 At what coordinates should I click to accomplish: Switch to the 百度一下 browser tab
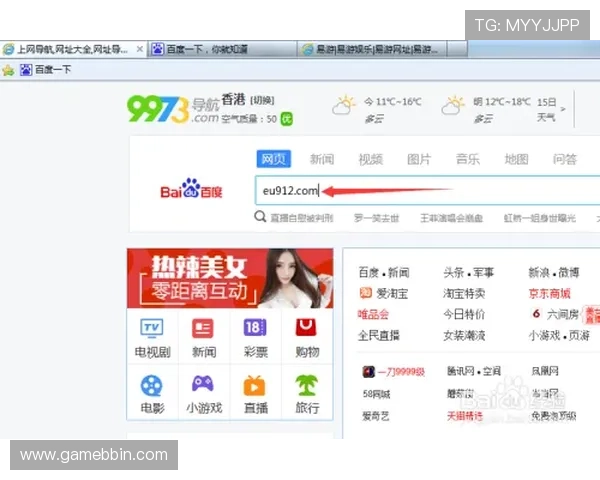[x=222, y=49]
